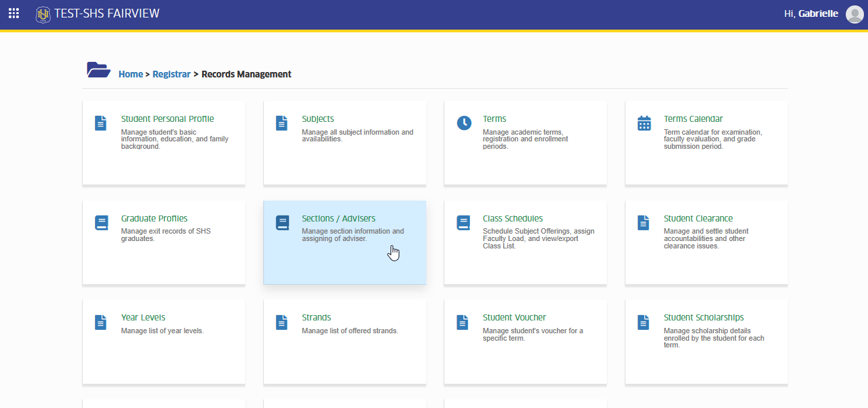This screenshot has height=408, width=868.
Task: Click Records Management breadcrumb text
Action: tap(246, 74)
